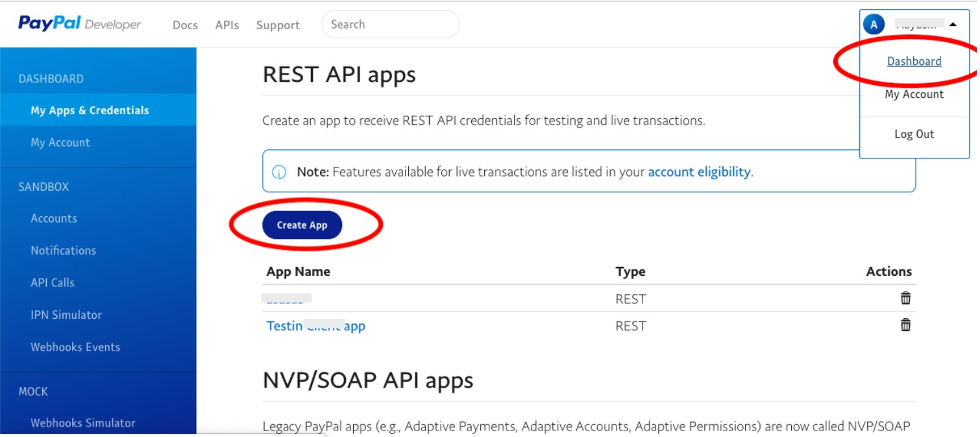The image size is (980, 437).
Task: Click the Type column header
Action: [630, 271]
